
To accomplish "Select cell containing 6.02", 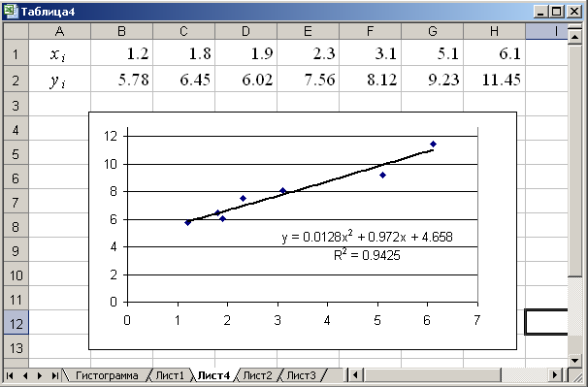I will click(x=246, y=80).
